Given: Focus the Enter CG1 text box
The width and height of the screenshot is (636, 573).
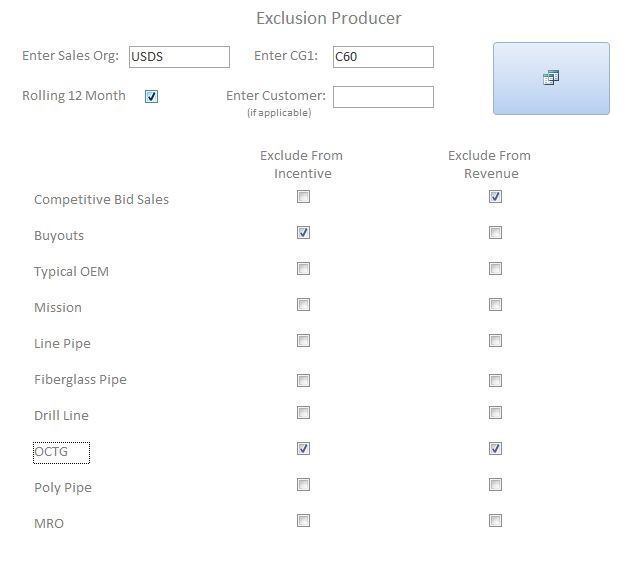Looking at the screenshot, I should [x=383, y=57].
